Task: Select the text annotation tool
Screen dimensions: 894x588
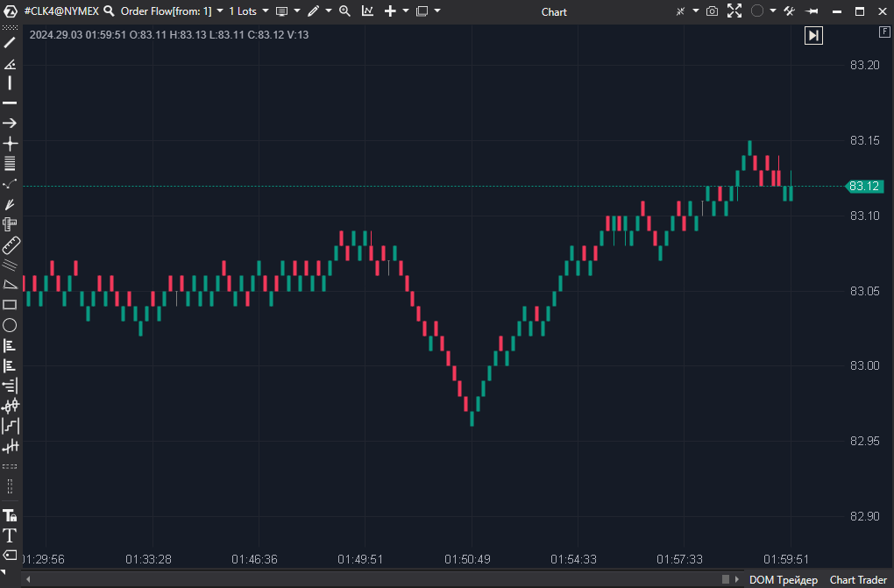Action: pyautogui.click(x=10, y=535)
